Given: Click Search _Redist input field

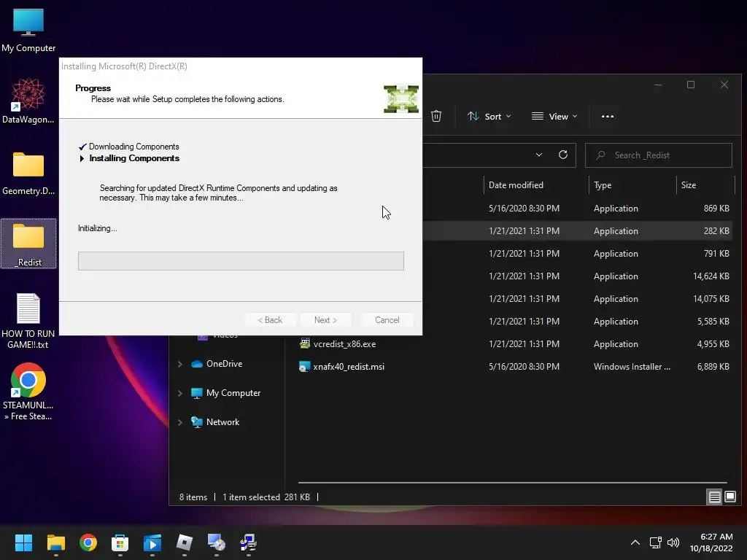Looking at the screenshot, I should [x=659, y=155].
